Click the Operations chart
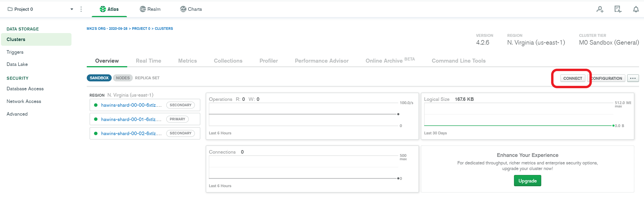 point(312,116)
